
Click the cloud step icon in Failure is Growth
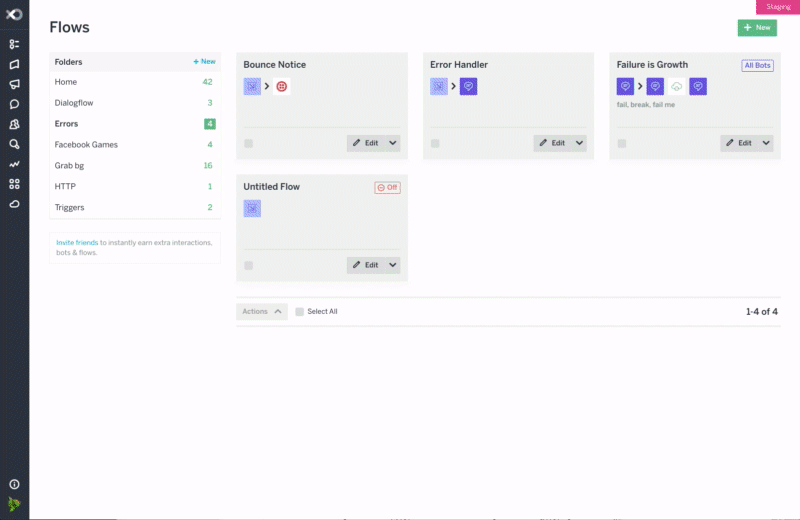[x=677, y=86]
